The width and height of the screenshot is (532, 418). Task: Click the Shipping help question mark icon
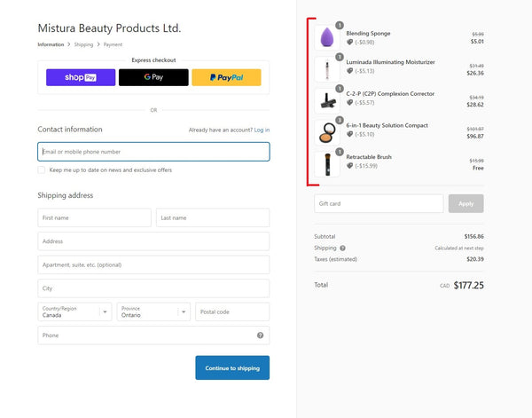coord(343,248)
